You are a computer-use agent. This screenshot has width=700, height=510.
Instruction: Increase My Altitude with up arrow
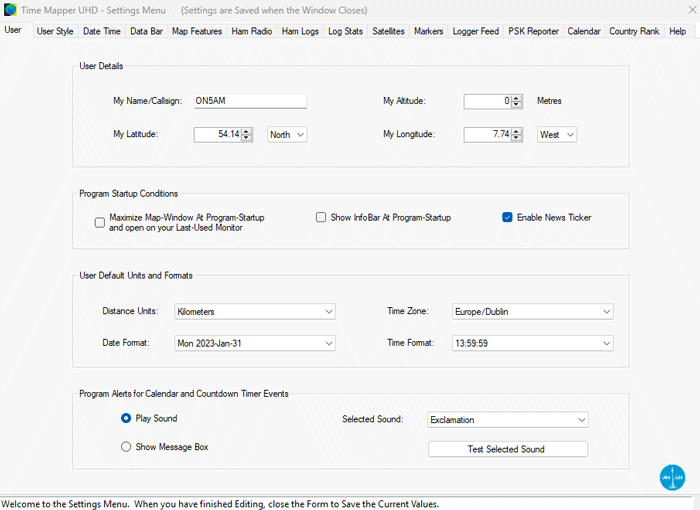point(517,98)
